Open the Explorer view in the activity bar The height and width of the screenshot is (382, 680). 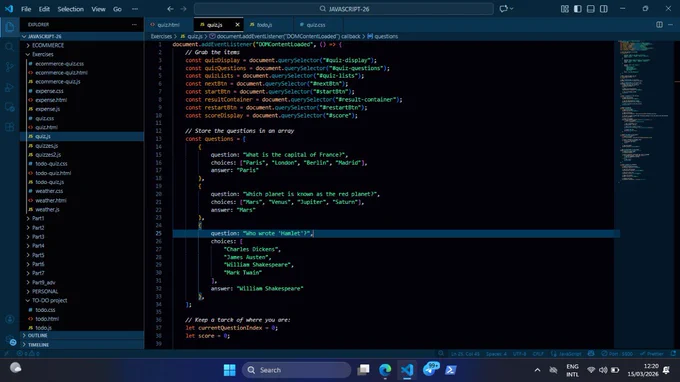click(x=10, y=27)
